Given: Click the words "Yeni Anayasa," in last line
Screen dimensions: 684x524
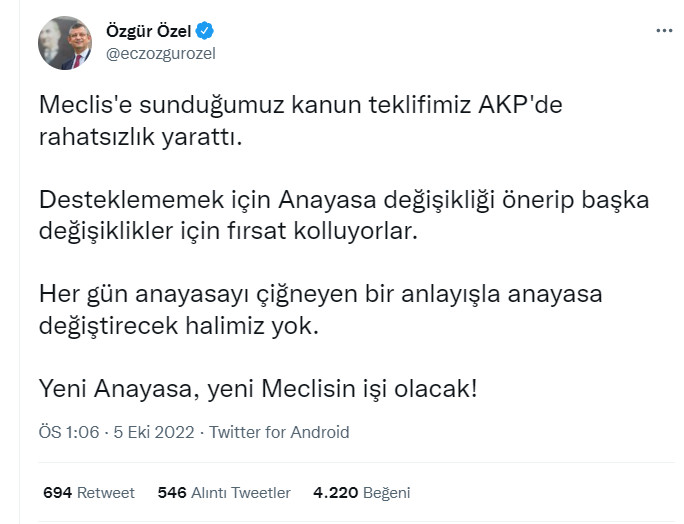Looking at the screenshot, I should (x=110, y=388).
